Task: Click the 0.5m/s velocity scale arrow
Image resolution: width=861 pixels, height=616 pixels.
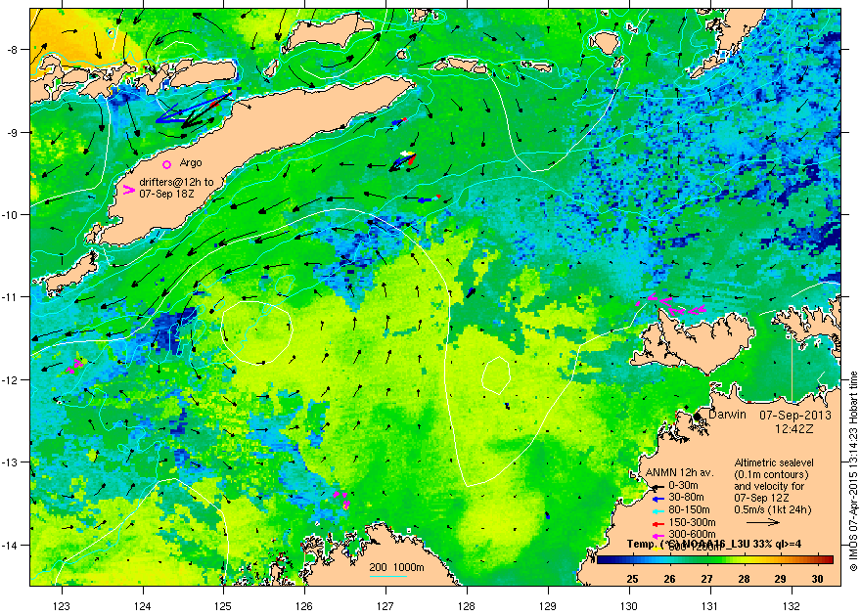Action: click(763, 523)
